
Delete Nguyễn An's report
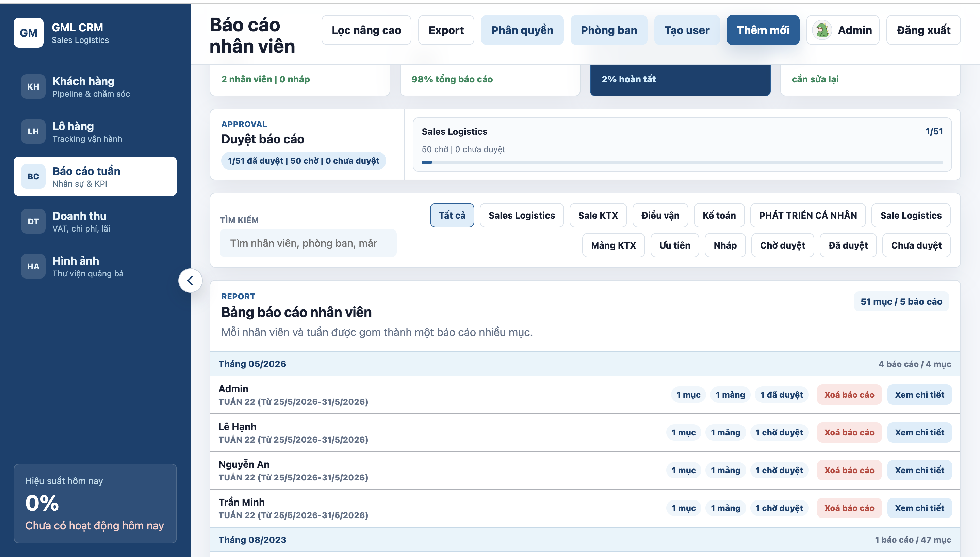point(849,471)
